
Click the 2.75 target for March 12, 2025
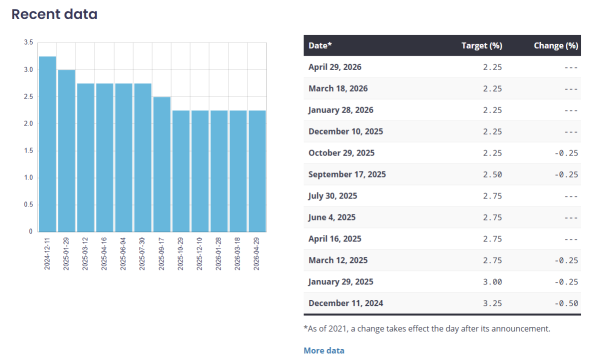492,260
